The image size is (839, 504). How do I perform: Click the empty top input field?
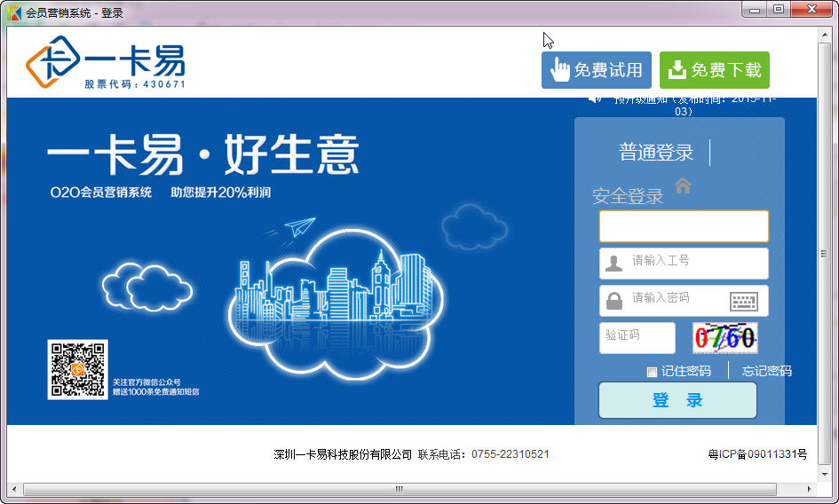tap(683, 226)
